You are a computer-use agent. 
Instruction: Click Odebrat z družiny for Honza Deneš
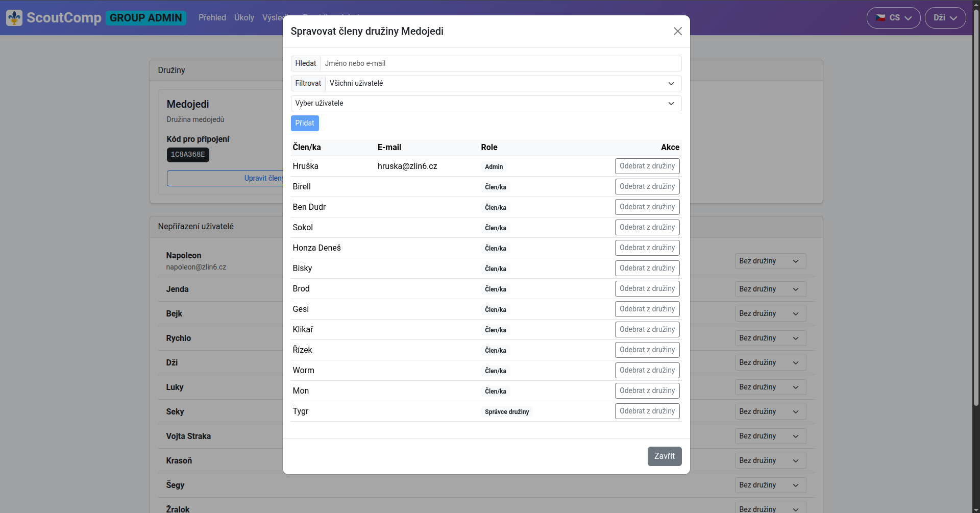(x=647, y=248)
